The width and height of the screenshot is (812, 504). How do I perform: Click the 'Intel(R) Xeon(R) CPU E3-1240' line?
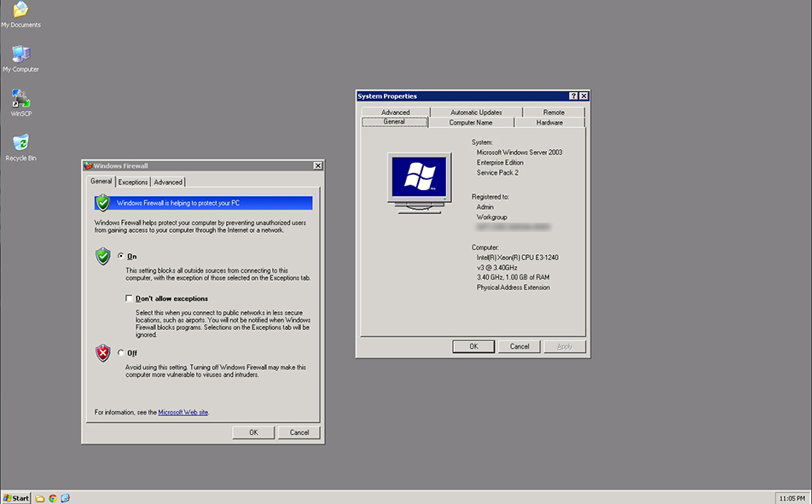click(518, 258)
